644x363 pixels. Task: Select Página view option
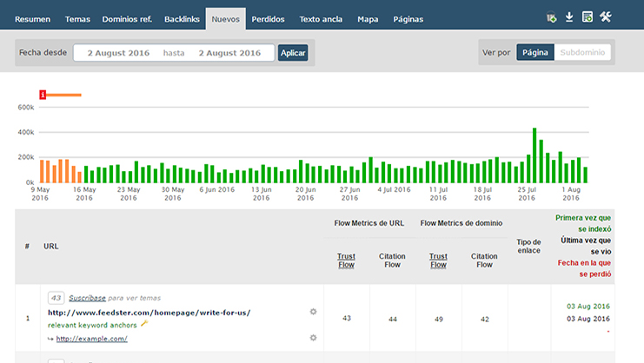point(535,52)
